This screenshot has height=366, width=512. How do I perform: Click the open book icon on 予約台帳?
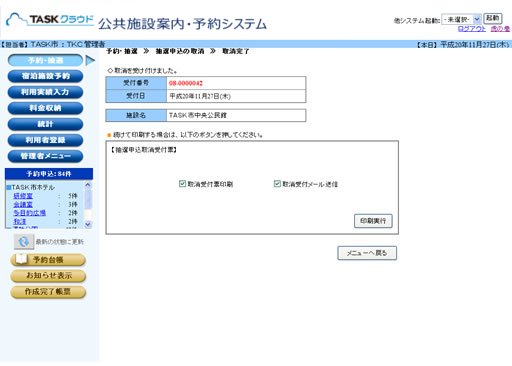point(21,259)
